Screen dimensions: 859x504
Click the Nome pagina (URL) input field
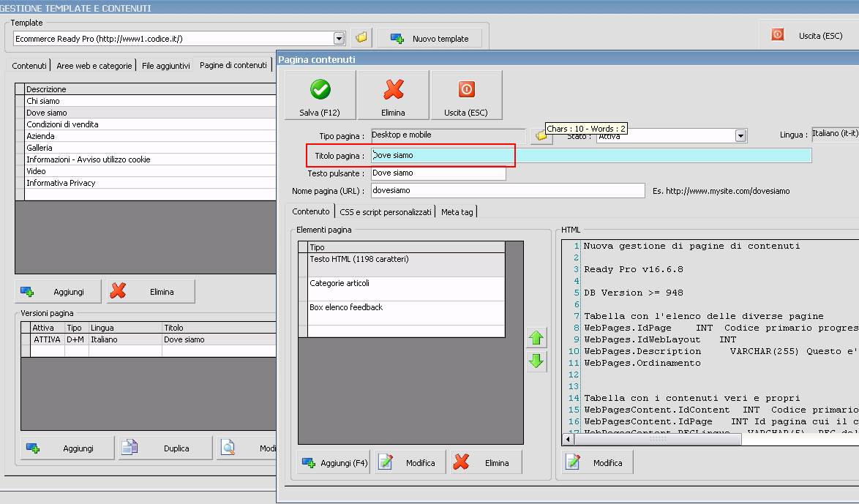507,190
